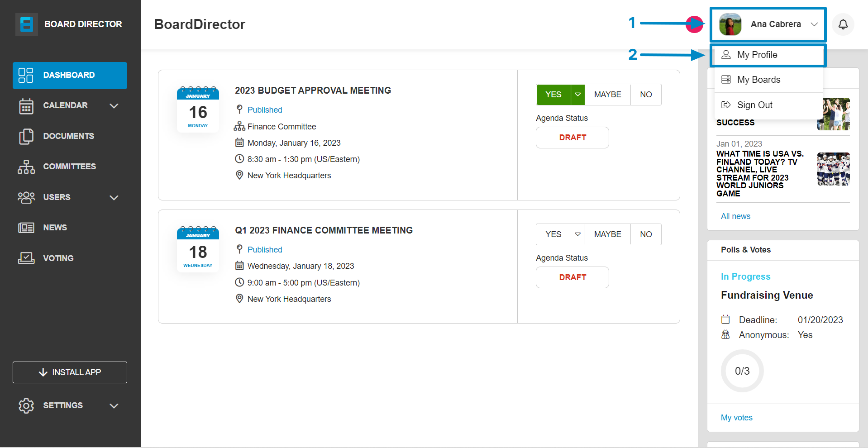Click the Deadline calendar icon in Polls
This screenshot has width=868, height=448.
tap(725, 319)
